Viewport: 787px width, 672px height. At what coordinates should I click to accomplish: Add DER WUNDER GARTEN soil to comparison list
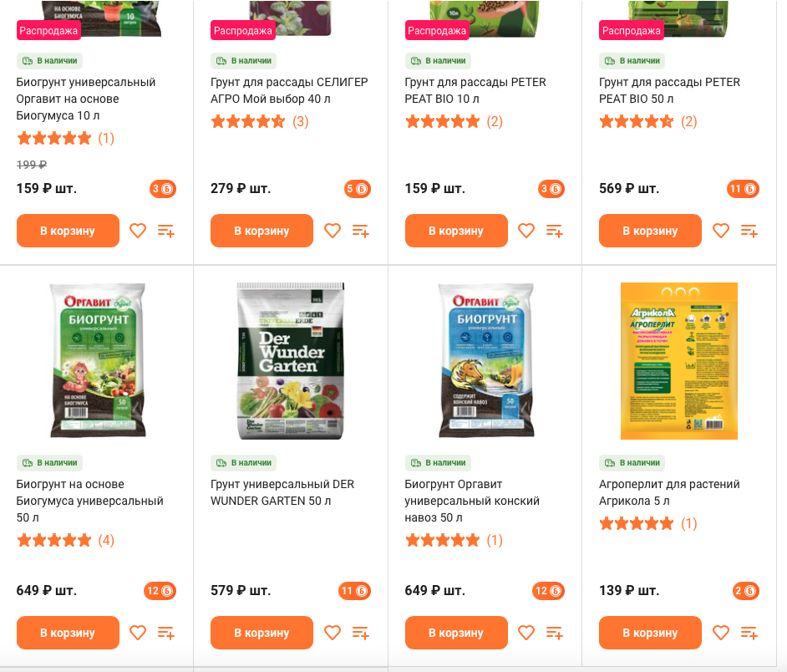click(360, 633)
